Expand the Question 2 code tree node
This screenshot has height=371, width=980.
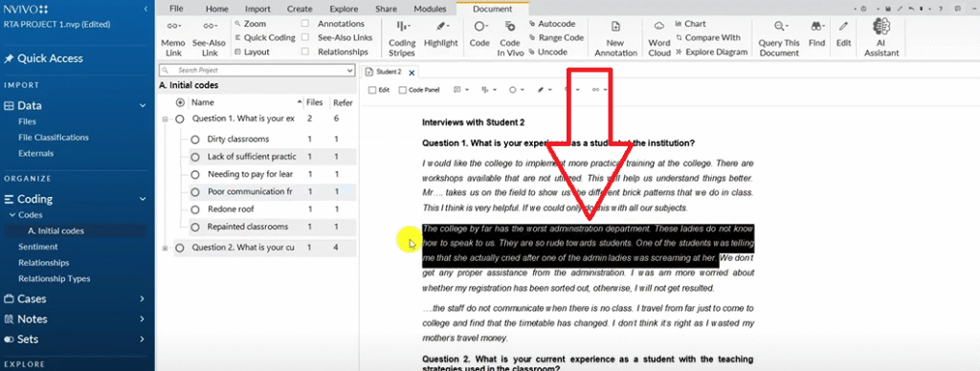pyautogui.click(x=165, y=248)
